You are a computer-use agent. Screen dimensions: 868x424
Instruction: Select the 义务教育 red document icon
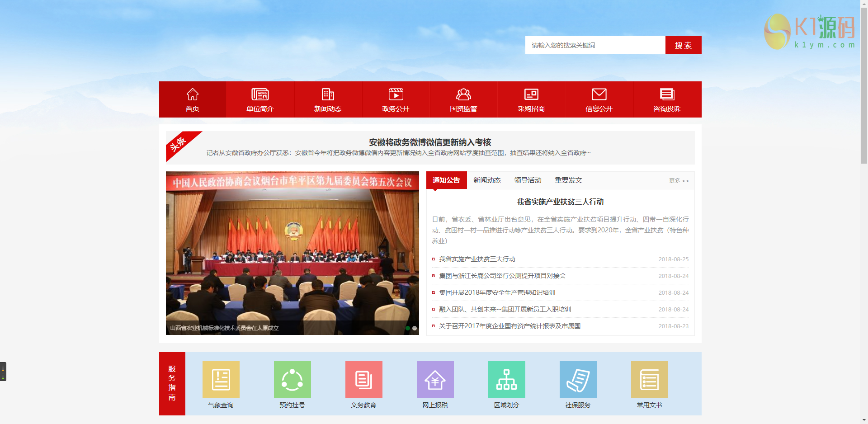tap(363, 380)
